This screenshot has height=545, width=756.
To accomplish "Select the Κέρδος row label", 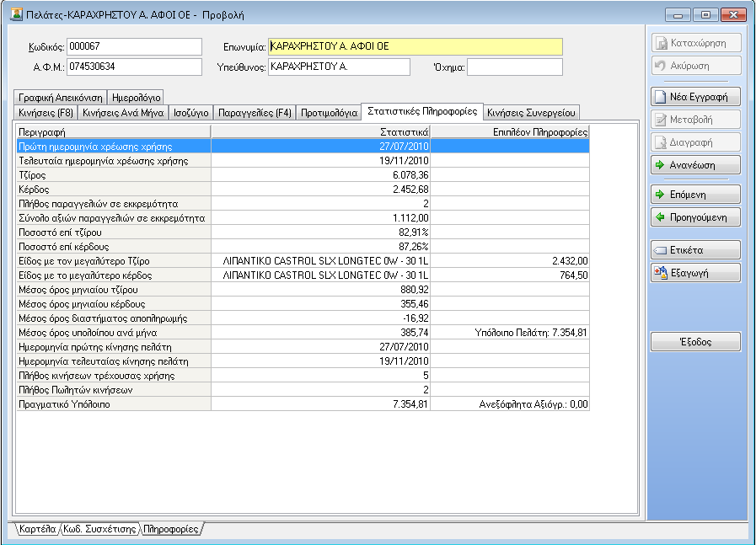I will click(x=34, y=190).
